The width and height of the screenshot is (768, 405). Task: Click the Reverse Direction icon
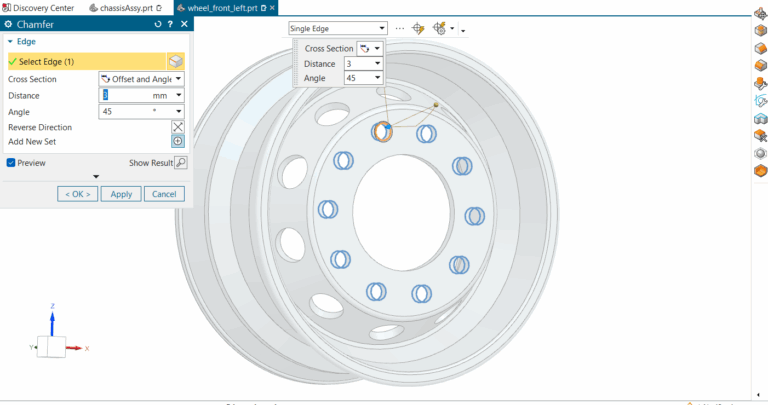tap(178, 127)
